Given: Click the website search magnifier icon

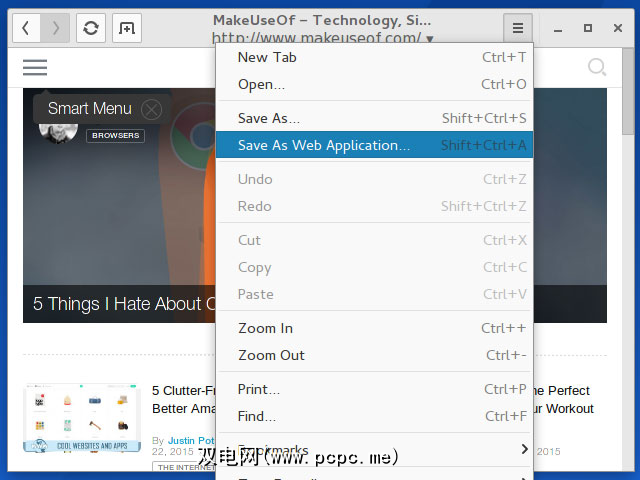Looking at the screenshot, I should [597, 67].
